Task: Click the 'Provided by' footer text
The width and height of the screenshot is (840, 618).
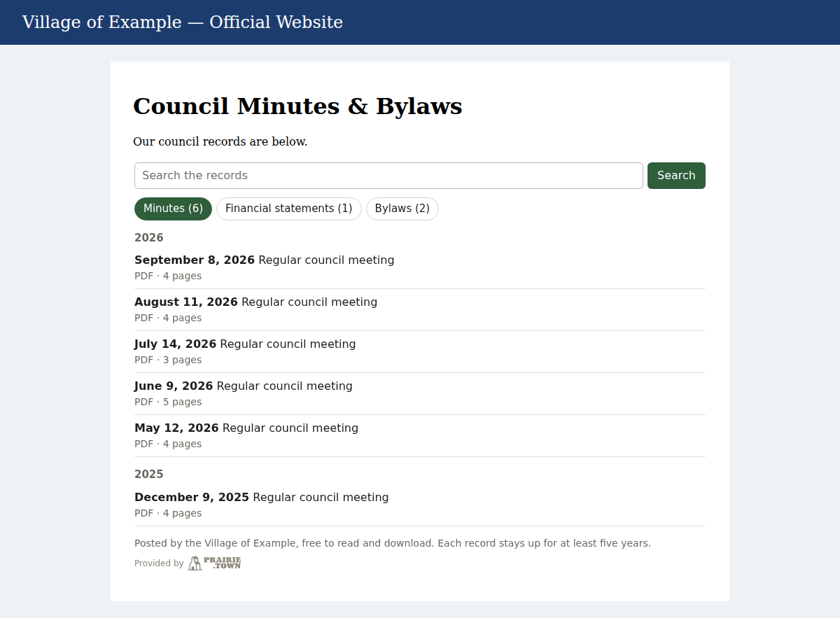Action: 159,563
